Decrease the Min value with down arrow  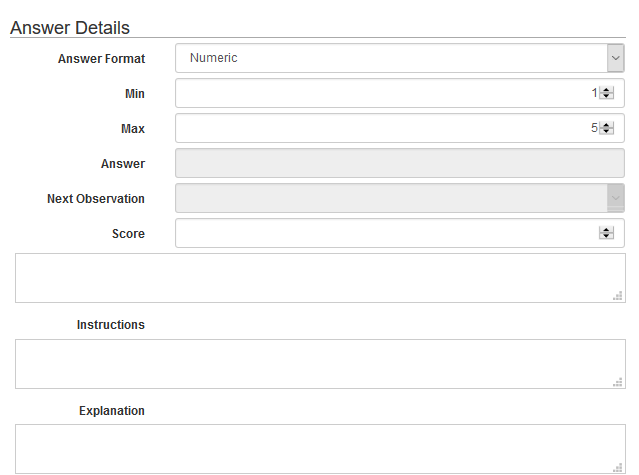[x=606, y=97]
